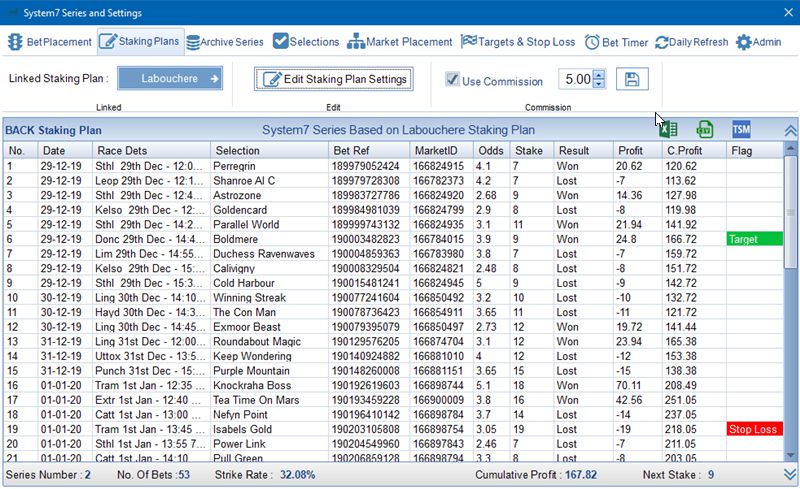Click market ID 166784015
Image resolution: width=800 pixels, height=489 pixels.
pyautogui.click(x=438, y=239)
